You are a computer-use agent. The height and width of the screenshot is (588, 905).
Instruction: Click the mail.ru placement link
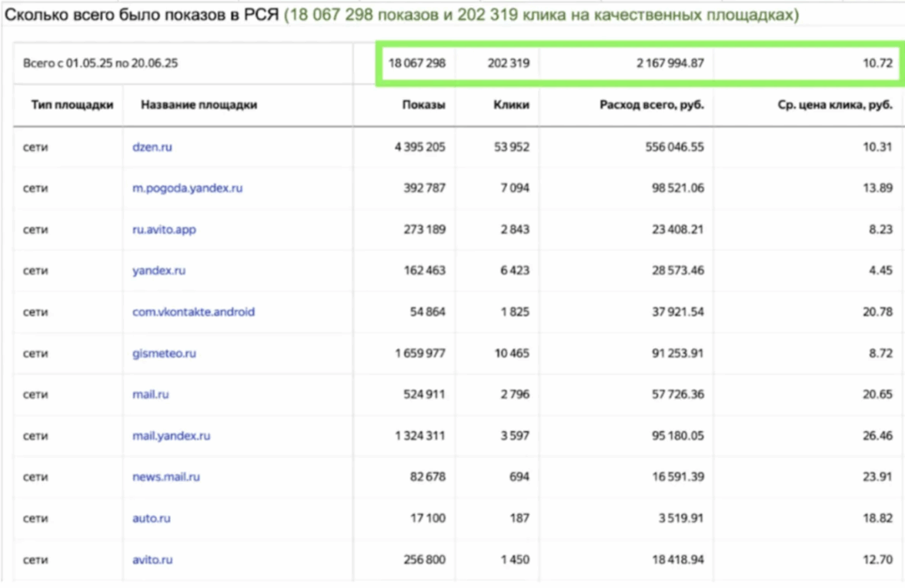150,394
